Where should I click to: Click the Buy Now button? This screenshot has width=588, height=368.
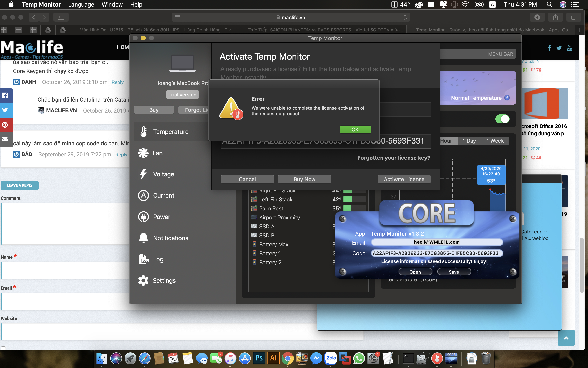coord(304,179)
